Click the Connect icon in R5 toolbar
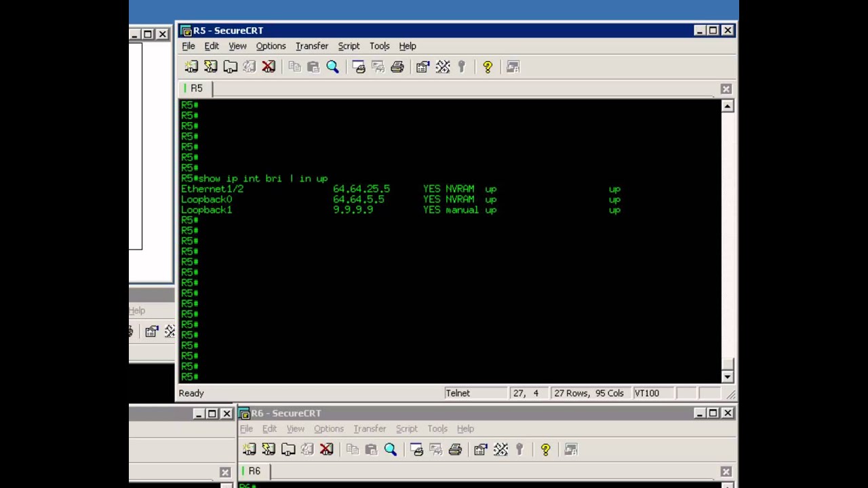Screen dimensions: 868x488 191,66
